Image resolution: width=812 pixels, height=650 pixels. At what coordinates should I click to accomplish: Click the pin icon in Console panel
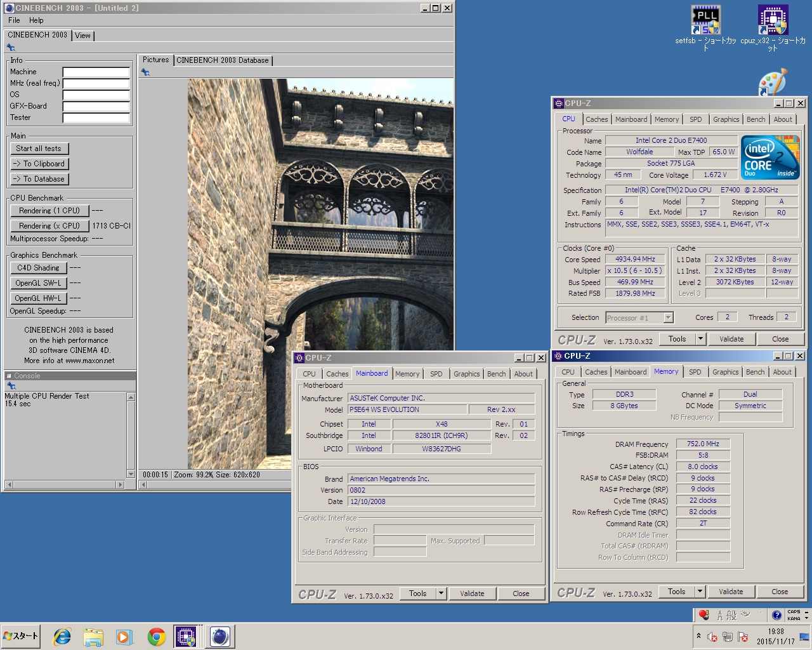11,386
